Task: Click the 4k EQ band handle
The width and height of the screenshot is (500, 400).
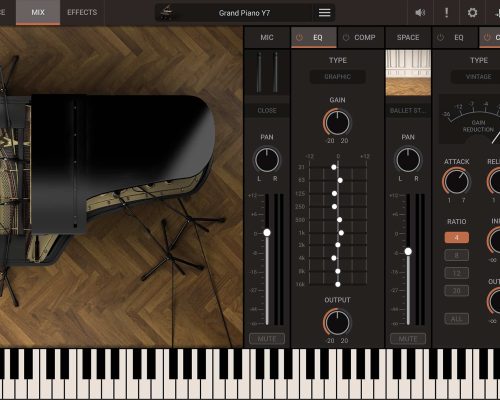Action: pos(334,258)
